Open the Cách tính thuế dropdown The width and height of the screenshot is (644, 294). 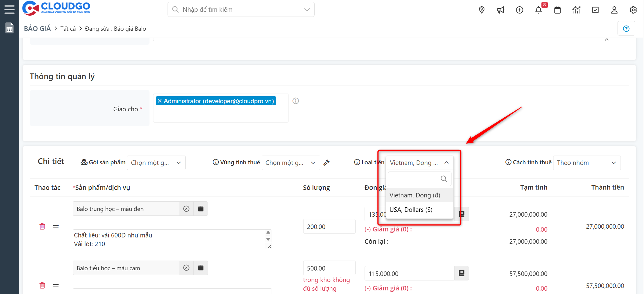[x=587, y=163]
